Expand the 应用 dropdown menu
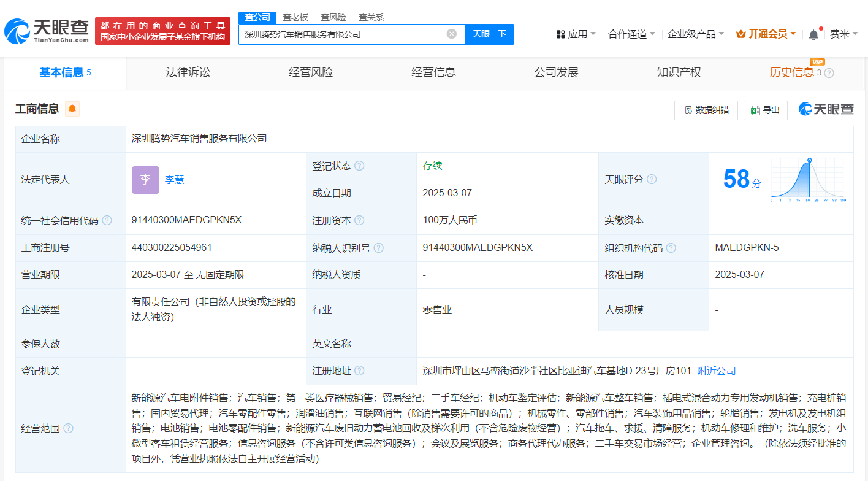The image size is (868, 481). [576, 34]
